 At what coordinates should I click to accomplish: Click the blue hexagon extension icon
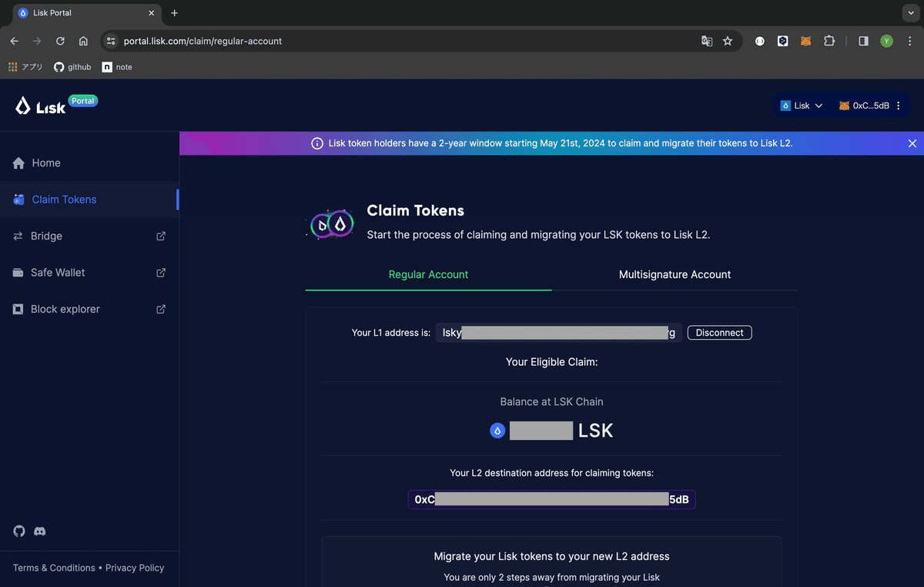[x=783, y=41]
